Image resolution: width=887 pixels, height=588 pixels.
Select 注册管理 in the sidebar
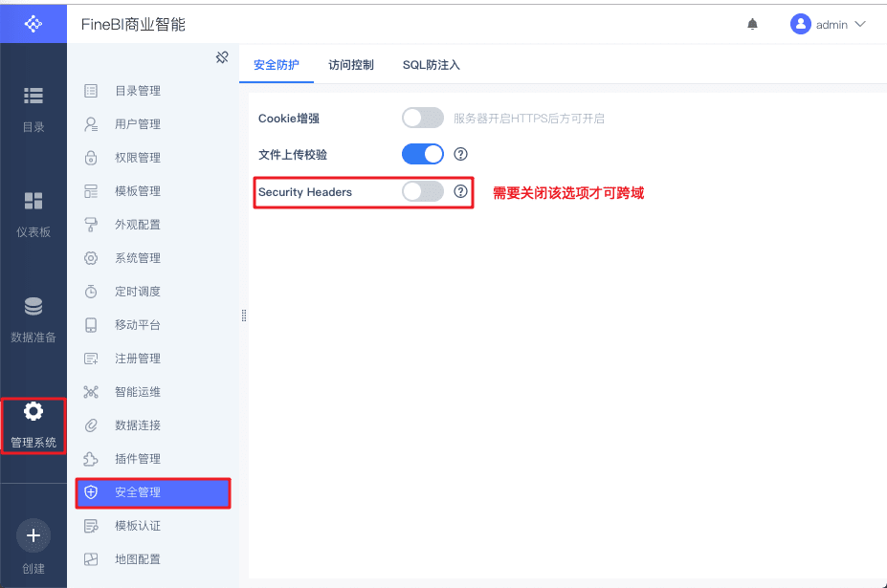coord(138,359)
